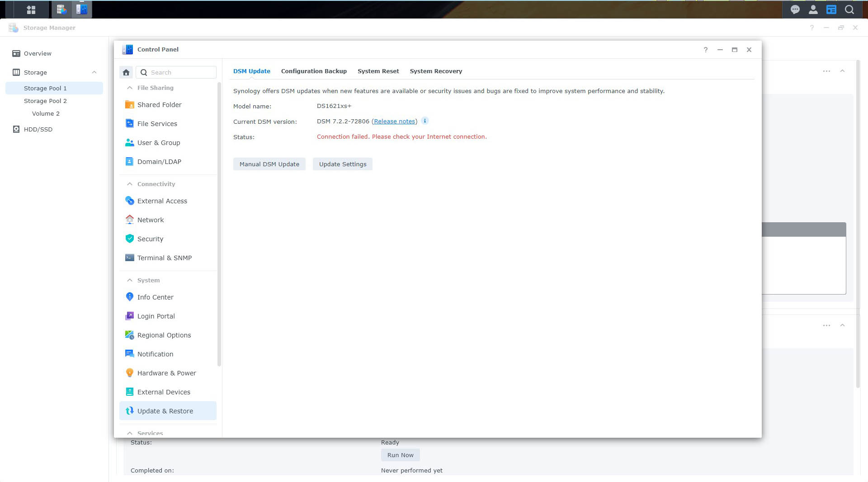Open the Release notes link
Image resolution: width=868 pixels, height=482 pixels.
pos(394,122)
